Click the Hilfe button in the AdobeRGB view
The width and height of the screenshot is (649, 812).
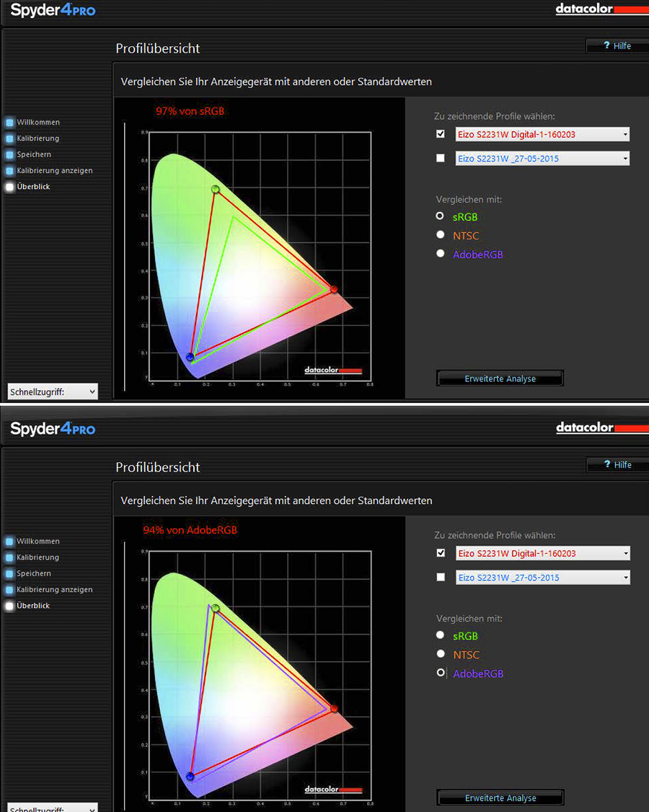[617, 465]
